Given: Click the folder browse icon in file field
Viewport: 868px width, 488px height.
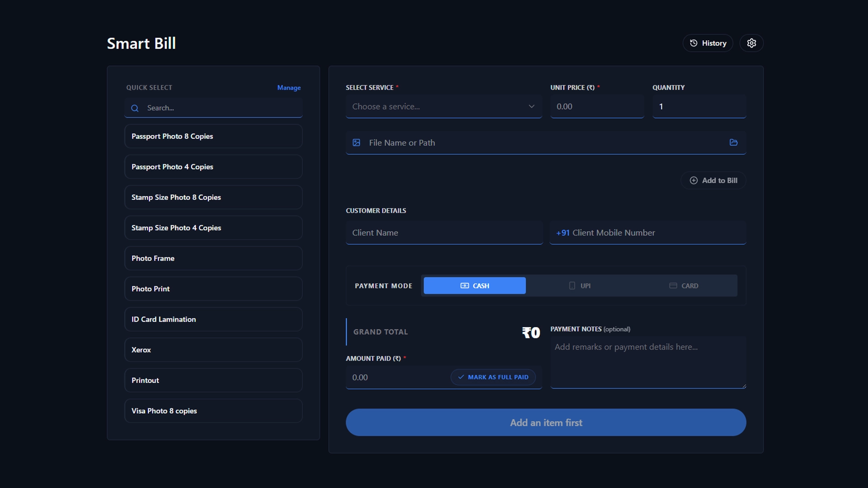Looking at the screenshot, I should click(733, 142).
